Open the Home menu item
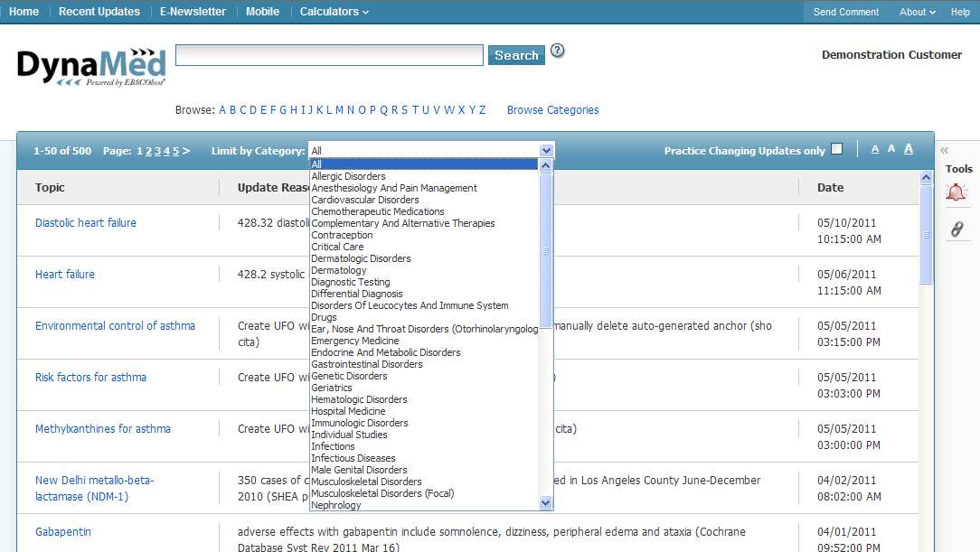The image size is (980, 552). click(x=24, y=11)
